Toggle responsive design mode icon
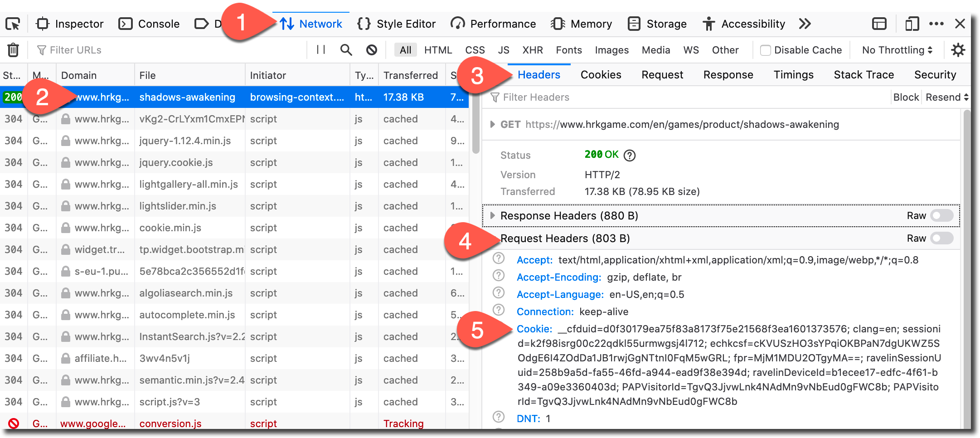 (x=912, y=24)
